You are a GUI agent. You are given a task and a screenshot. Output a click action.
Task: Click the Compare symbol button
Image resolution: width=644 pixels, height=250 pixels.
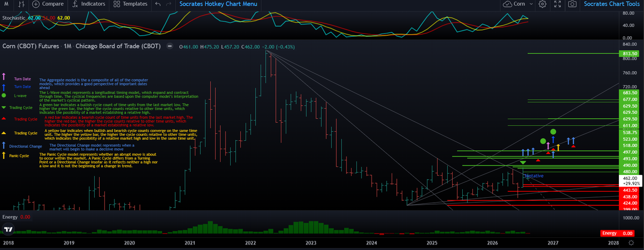coord(48,4)
